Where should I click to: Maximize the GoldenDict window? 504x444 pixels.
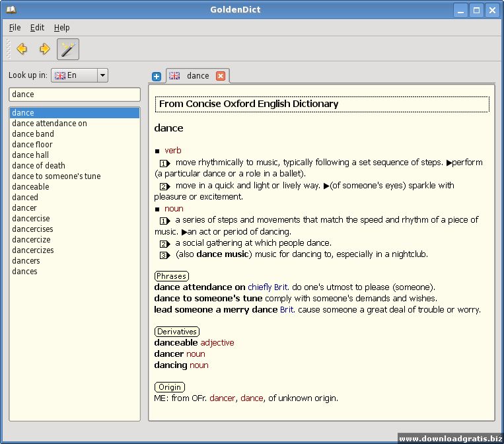(x=476, y=10)
